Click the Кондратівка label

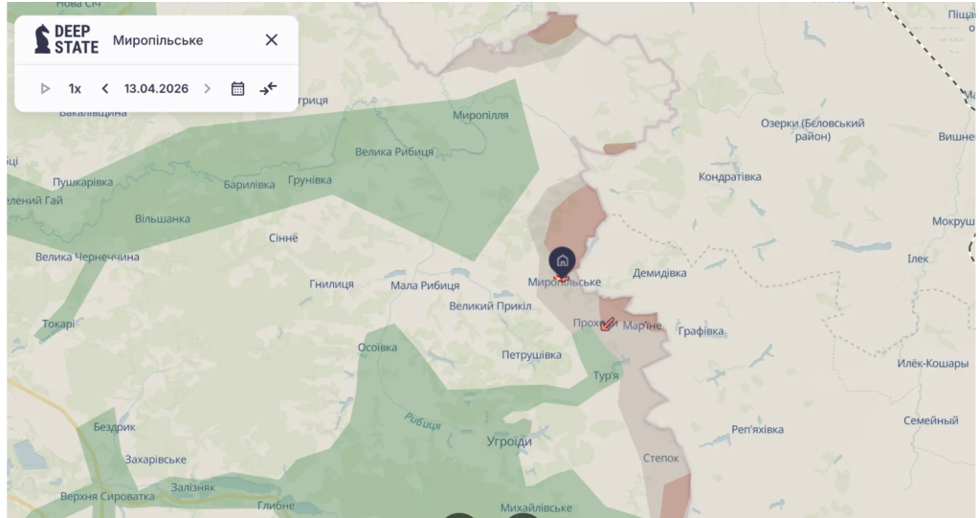[730, 177]
